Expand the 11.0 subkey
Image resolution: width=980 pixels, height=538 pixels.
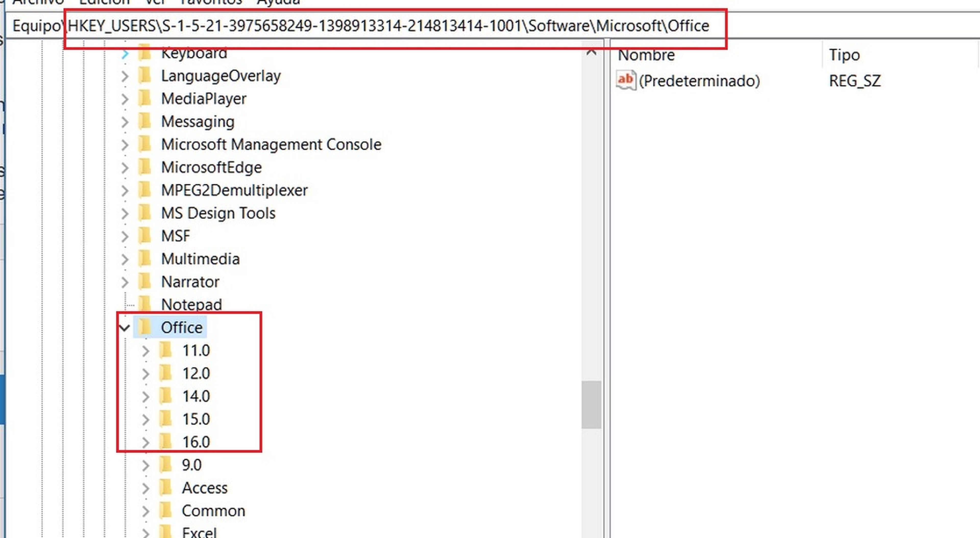pos(146,351)
